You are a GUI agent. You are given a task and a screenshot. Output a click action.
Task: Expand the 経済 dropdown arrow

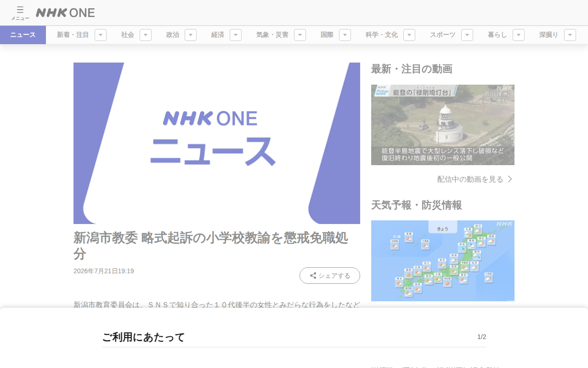pyautogui.click(x=236, y=35)
